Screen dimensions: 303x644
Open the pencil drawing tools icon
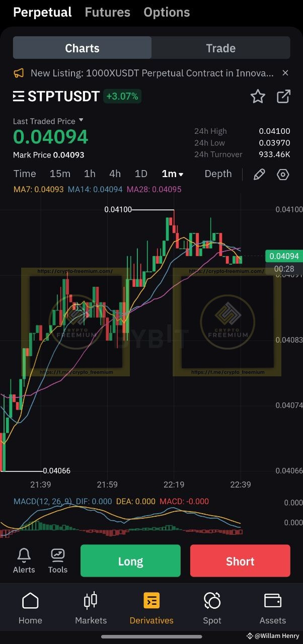[x=259, y=175]
